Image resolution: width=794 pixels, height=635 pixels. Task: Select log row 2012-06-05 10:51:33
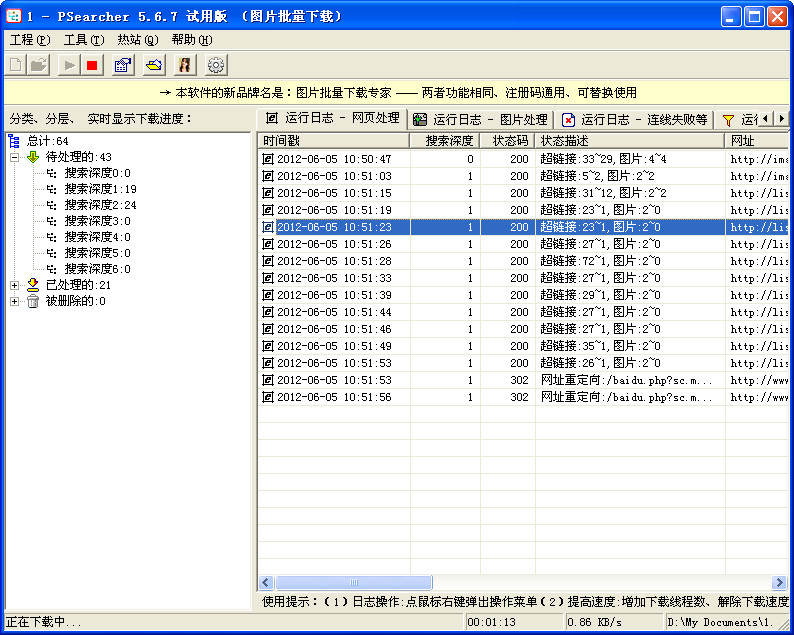tap(524, 278)
